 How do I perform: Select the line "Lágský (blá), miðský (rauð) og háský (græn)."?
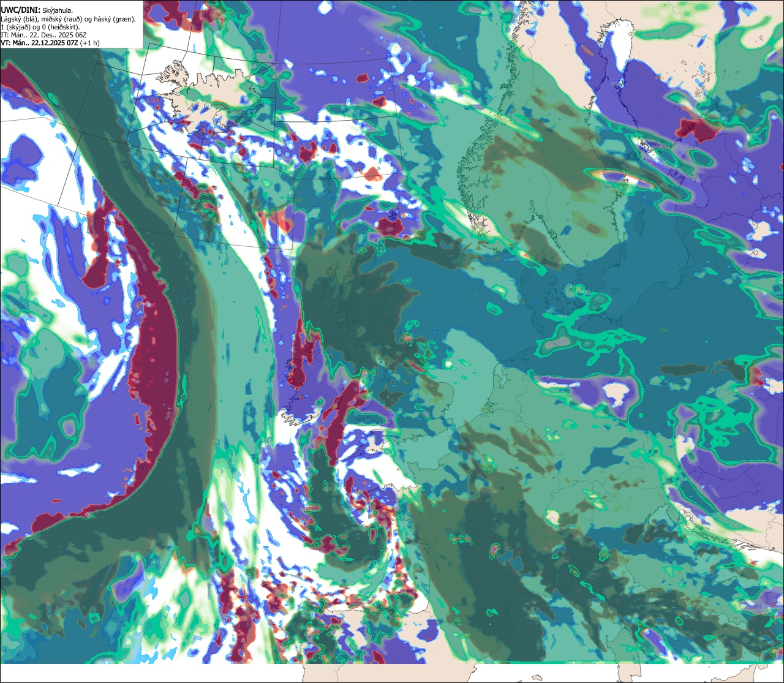pos(69,19)
